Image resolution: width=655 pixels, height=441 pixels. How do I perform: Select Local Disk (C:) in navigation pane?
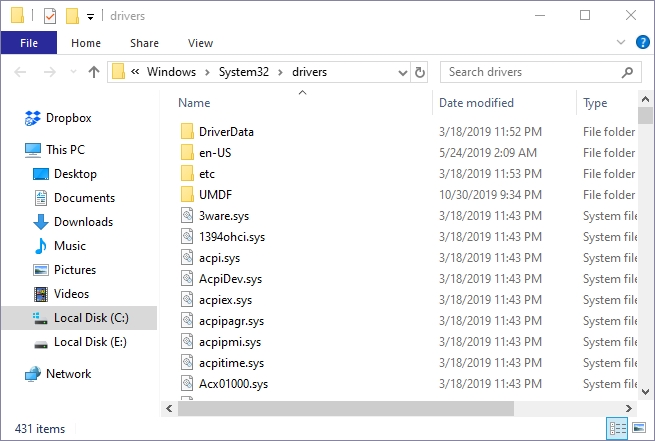79,318
